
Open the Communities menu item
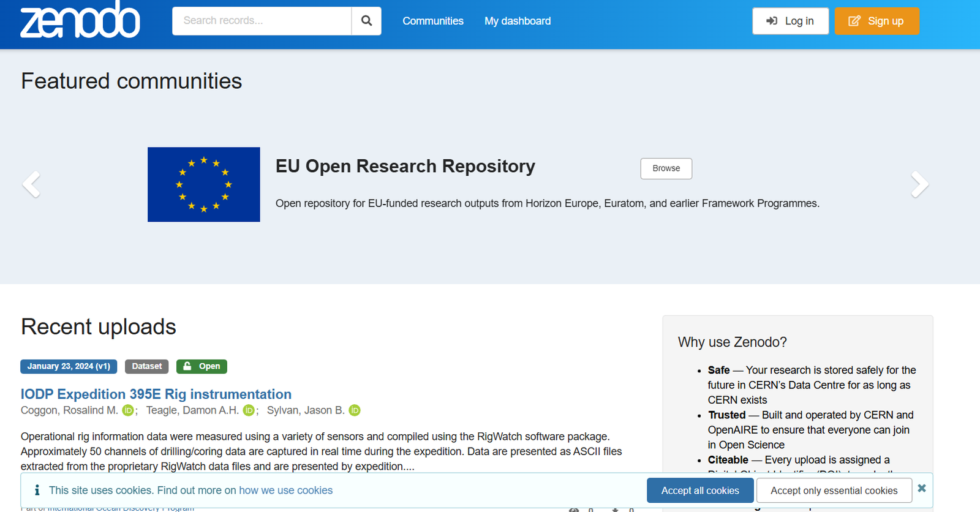[x=432, y=21]
